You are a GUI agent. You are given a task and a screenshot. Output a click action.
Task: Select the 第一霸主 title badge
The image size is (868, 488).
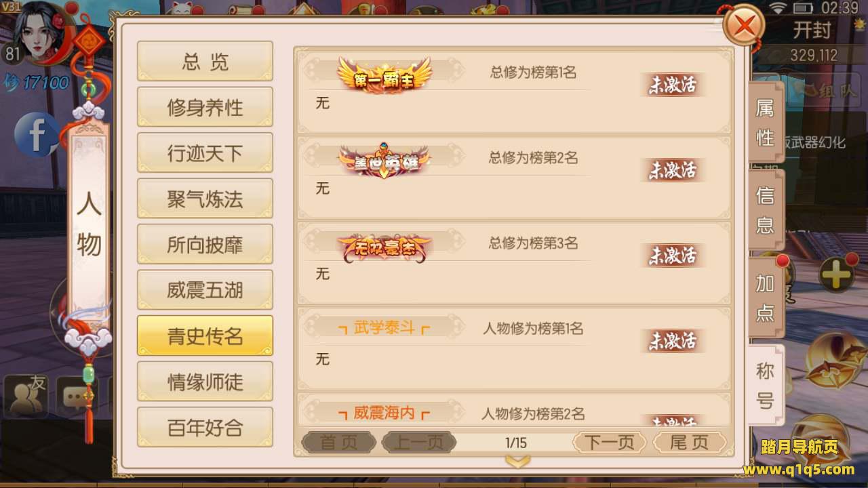tap(384, 75)
